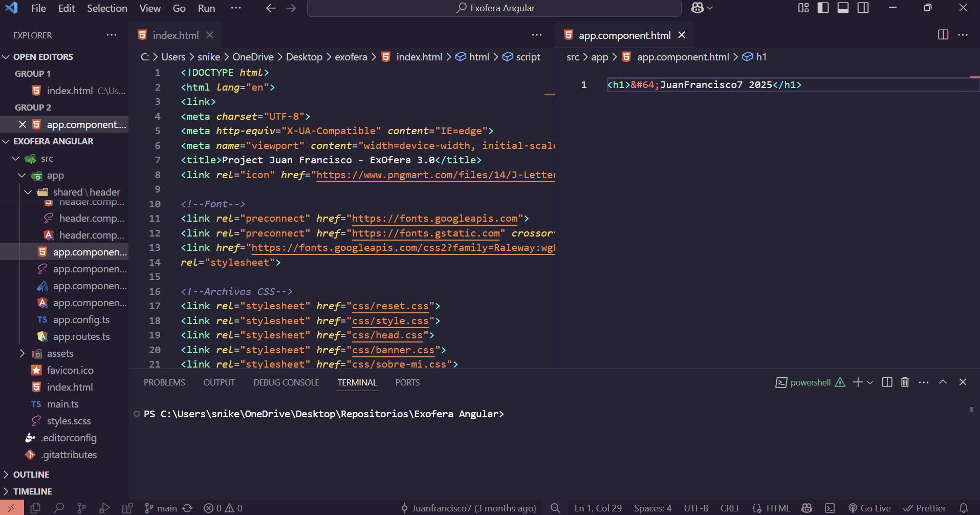Open the new terminal profile dropdown arrow
The width and height of the screenshot is (980, 515).
click(870, 382)
